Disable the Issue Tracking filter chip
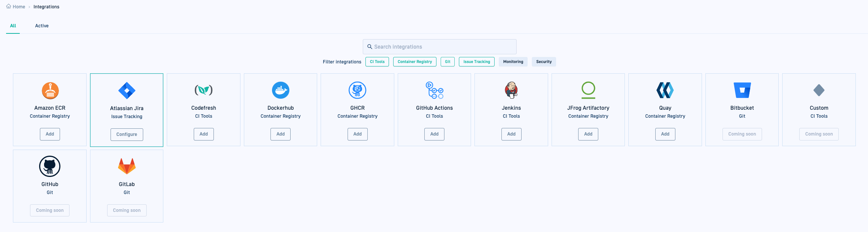 click(476, 62)
